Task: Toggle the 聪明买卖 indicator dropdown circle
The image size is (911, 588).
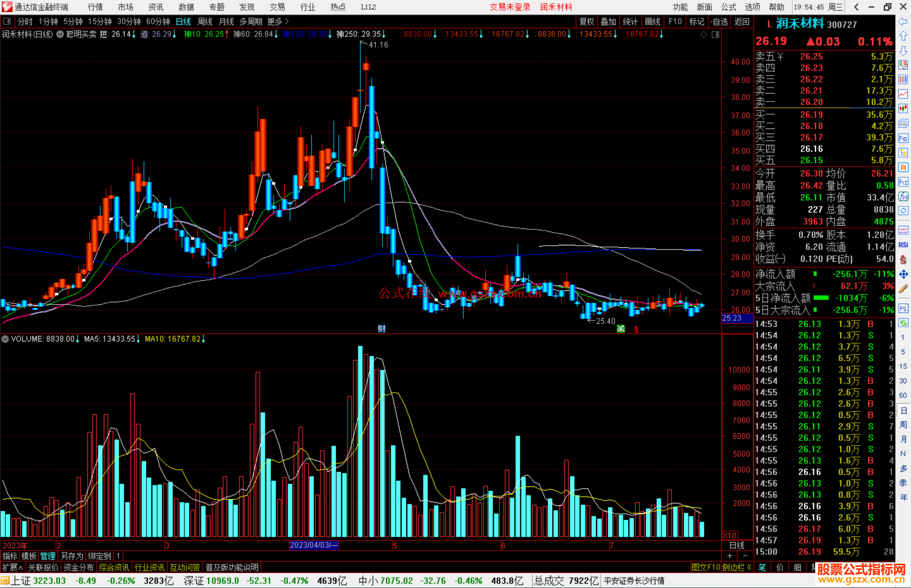Action: point(60,34)
